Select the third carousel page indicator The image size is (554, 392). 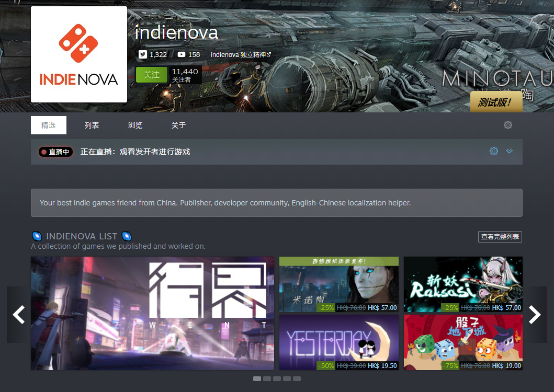(277, 378)
